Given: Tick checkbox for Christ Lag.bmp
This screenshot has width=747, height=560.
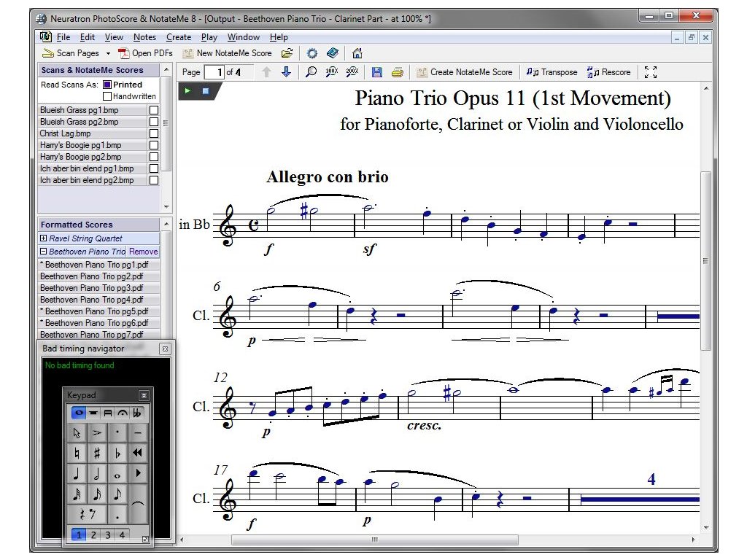Looking at the screenshot, I should click(x=154, y=133).
